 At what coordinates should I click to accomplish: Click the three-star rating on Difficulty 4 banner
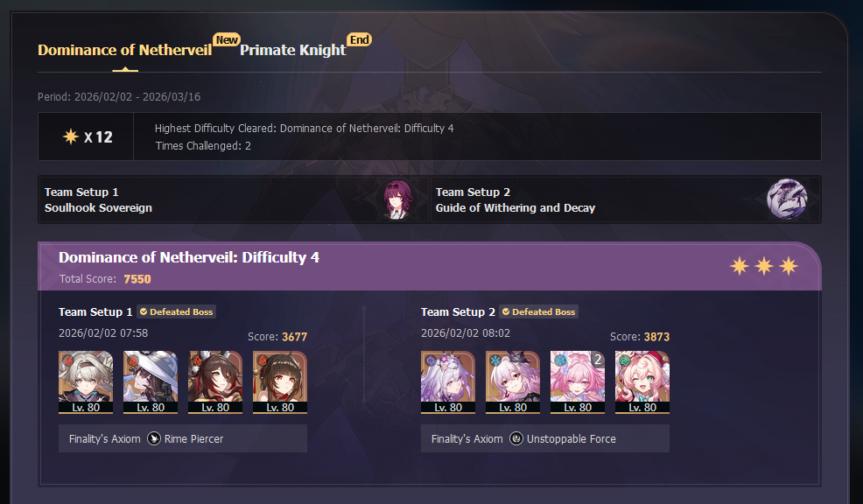pyautogui.click(x=764, y=266)
